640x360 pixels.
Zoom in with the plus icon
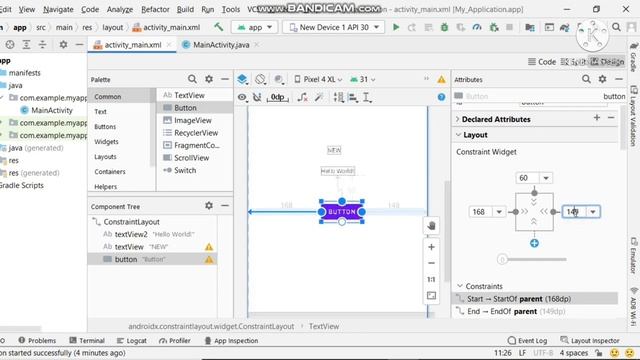(431, 247)
